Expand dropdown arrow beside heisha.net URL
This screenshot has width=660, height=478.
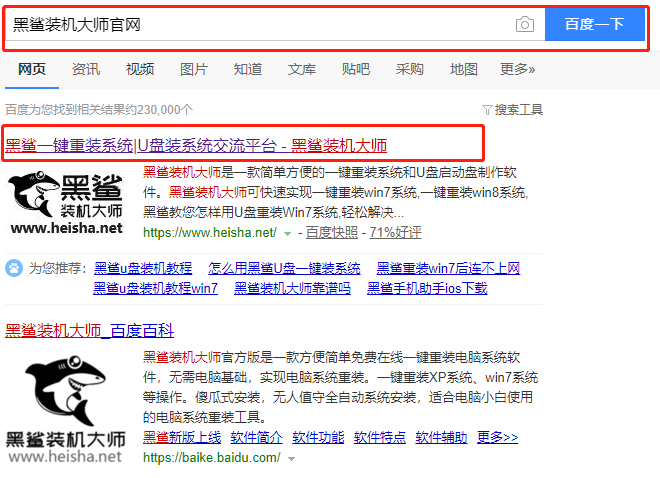287,234
